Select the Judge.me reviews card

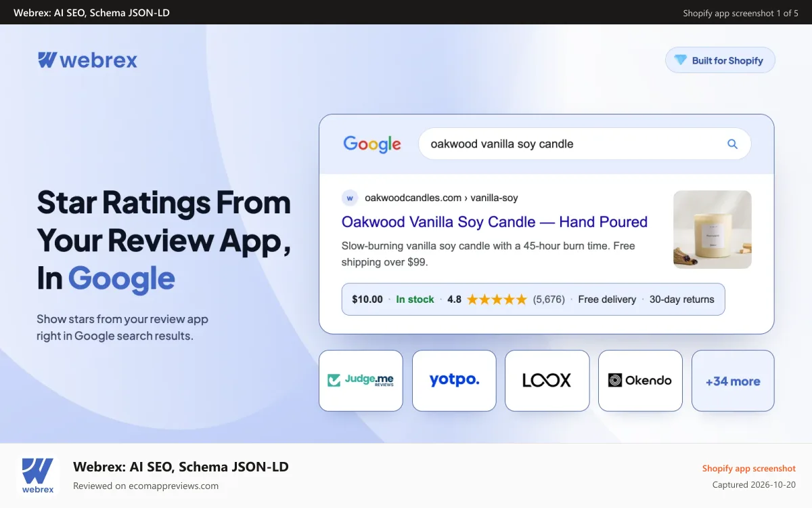(x=361, y=381)
